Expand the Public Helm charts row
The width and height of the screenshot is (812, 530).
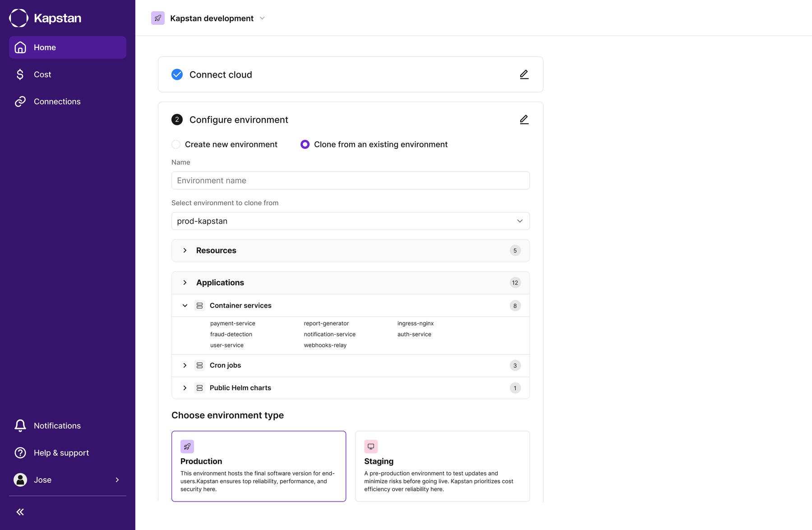point(185,388)
